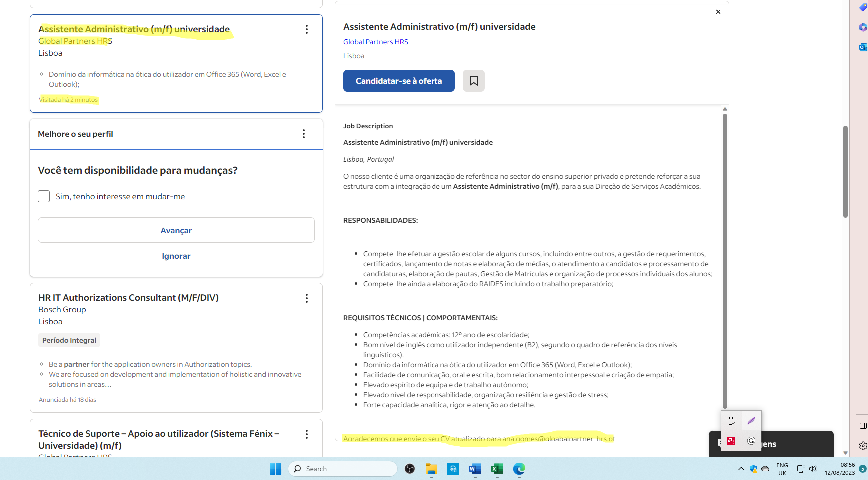The image size is (868, 480).
Task: Click Job Description heading text
Action: (368, 126)
